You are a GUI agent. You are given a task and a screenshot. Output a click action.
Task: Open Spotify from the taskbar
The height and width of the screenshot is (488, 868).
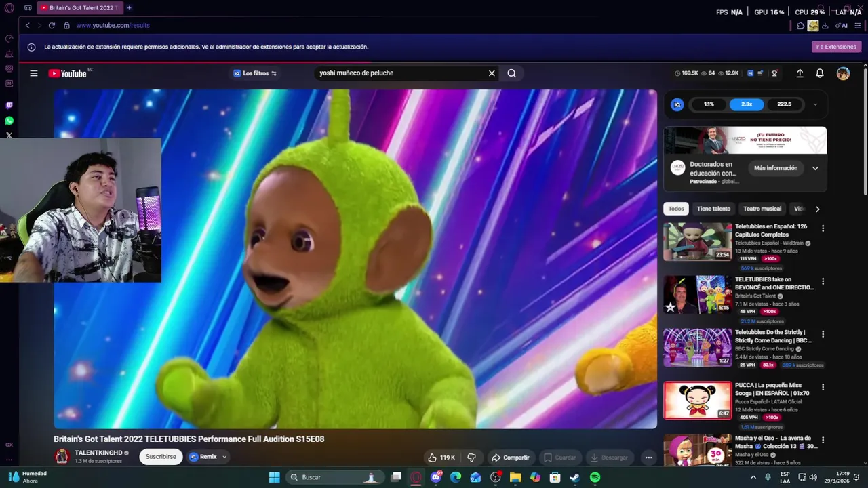(x=595, y=477)
